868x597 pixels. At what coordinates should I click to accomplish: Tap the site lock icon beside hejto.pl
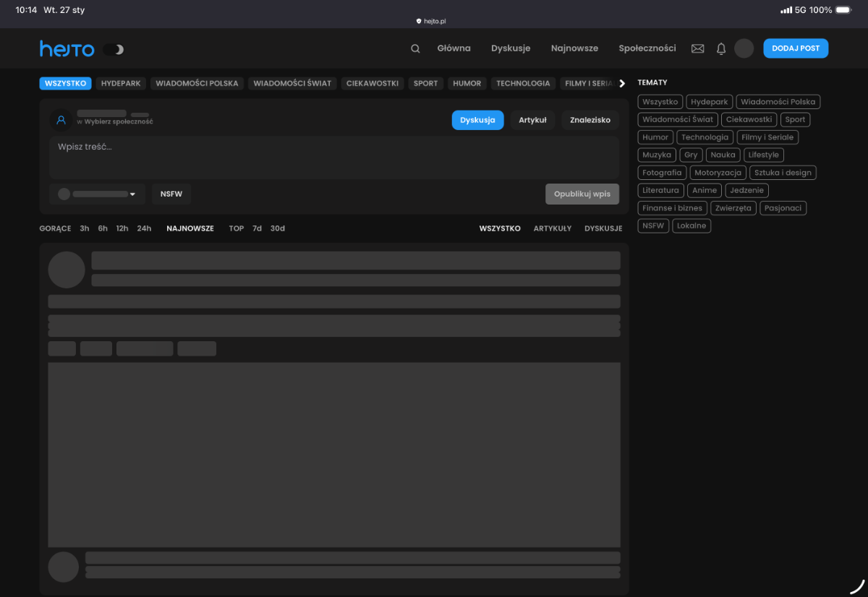pyautogui.click(x=419, y=22)
